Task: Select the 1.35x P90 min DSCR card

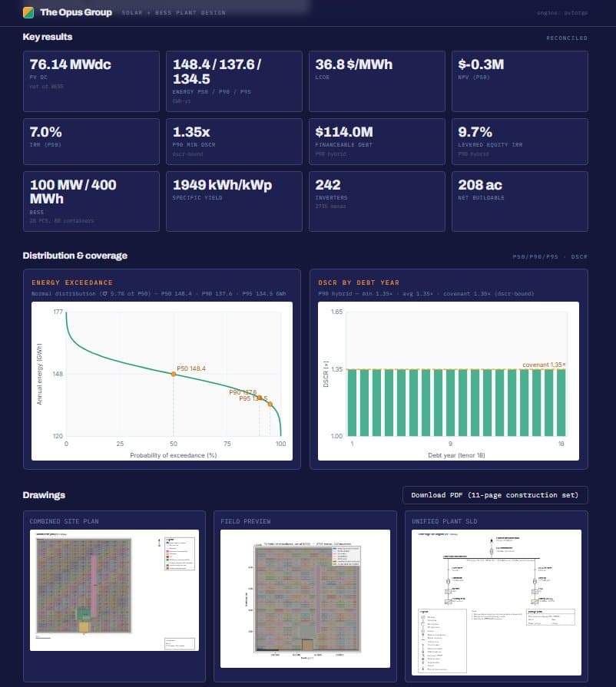Action: [x=234, y=141]
